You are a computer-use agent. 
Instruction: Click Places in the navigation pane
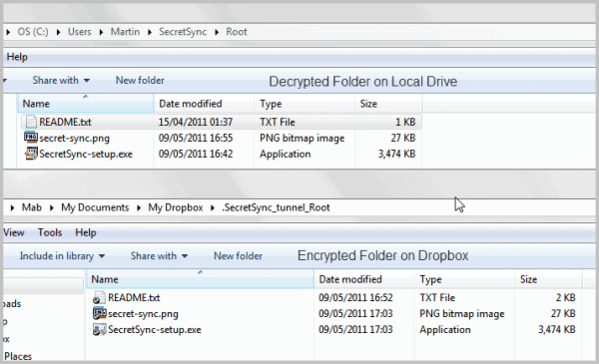tap(18, 356)
